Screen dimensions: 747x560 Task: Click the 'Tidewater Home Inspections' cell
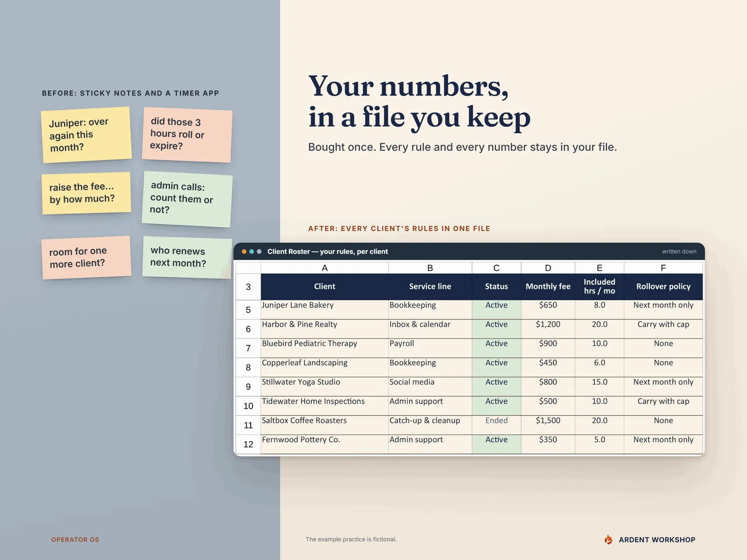click(324, 406)
